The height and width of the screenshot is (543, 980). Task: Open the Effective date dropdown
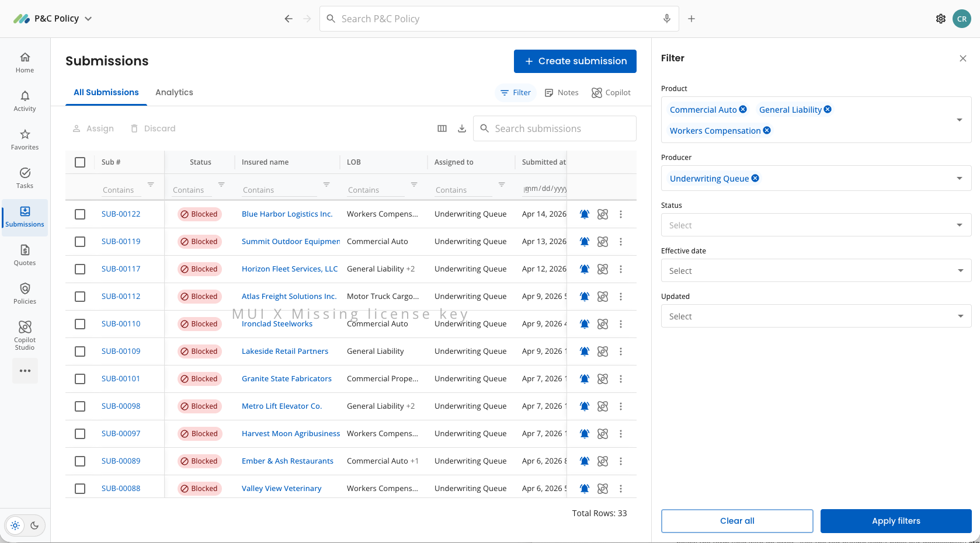click(x=816, y=270)
